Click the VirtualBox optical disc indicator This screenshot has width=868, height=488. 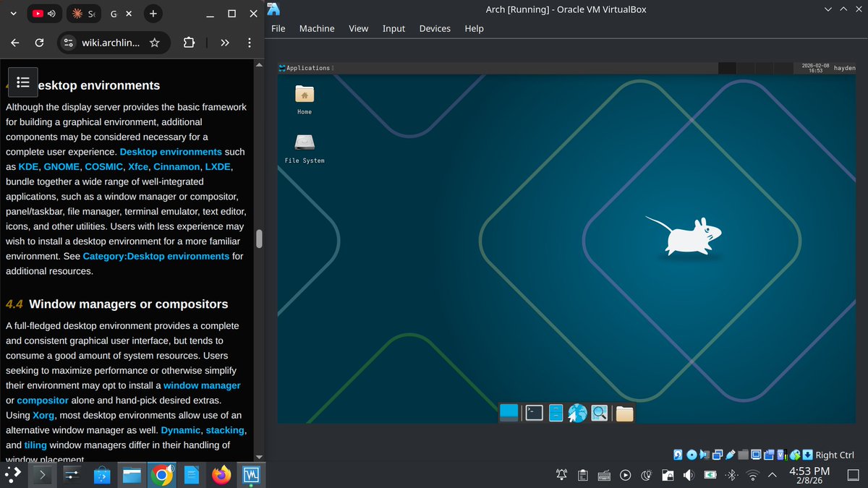pyautogui.click(x=692, y=455)
